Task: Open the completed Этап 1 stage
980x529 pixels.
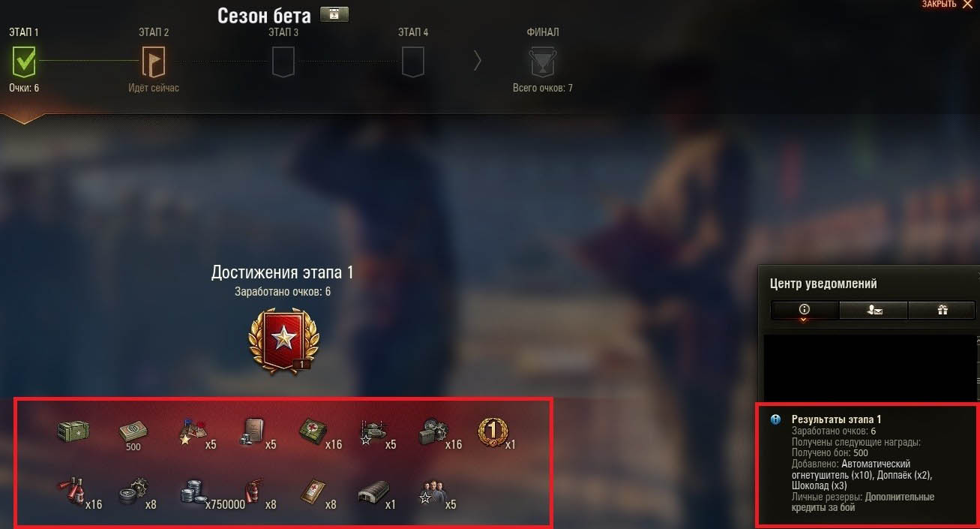Action: (x=24, y=61)
